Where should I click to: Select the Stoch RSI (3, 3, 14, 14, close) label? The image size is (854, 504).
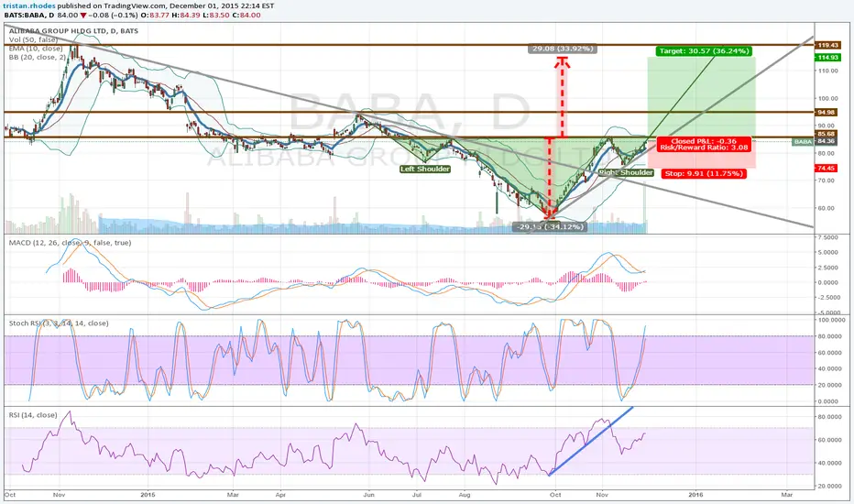coord(59,323)
